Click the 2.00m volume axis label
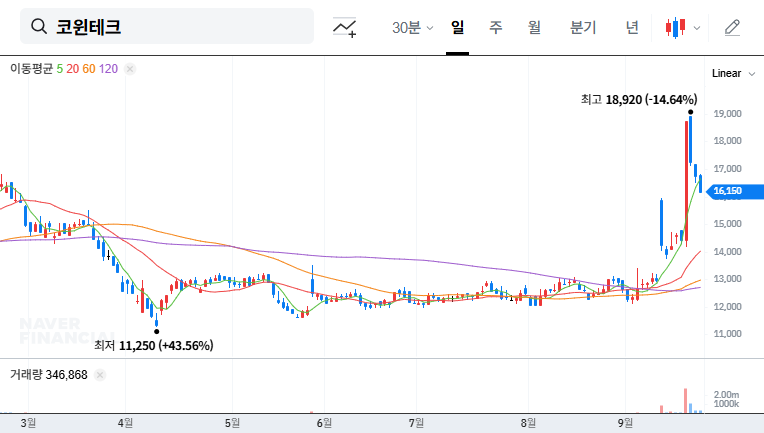 pyautogui.click(x=726, y=395)
